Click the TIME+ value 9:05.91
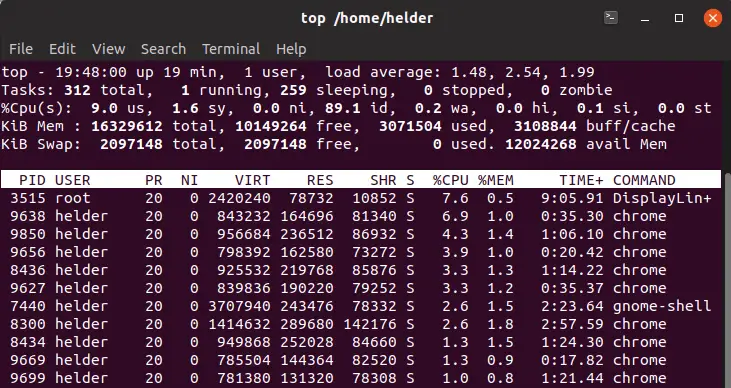This screenshot has height=388, width=731. (x=572, y=198)
